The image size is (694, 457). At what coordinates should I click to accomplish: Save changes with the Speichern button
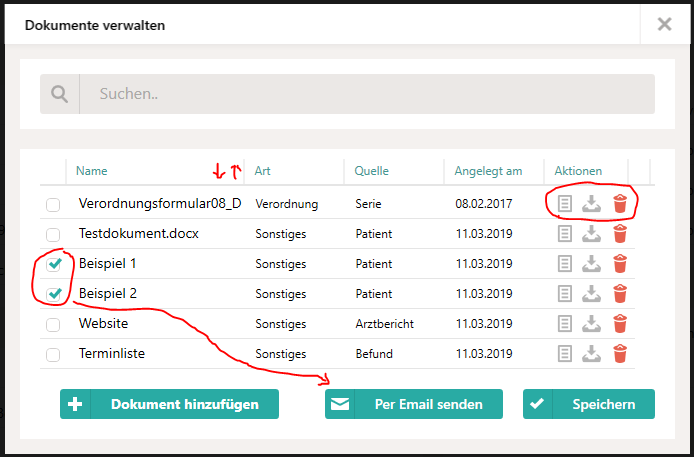click(x=589, y=404)
